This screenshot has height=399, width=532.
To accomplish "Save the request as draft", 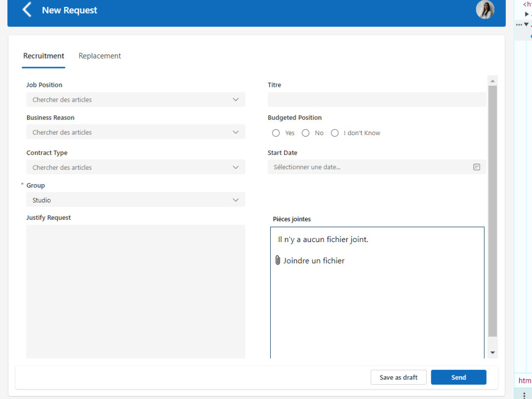I will pos(398,377).
